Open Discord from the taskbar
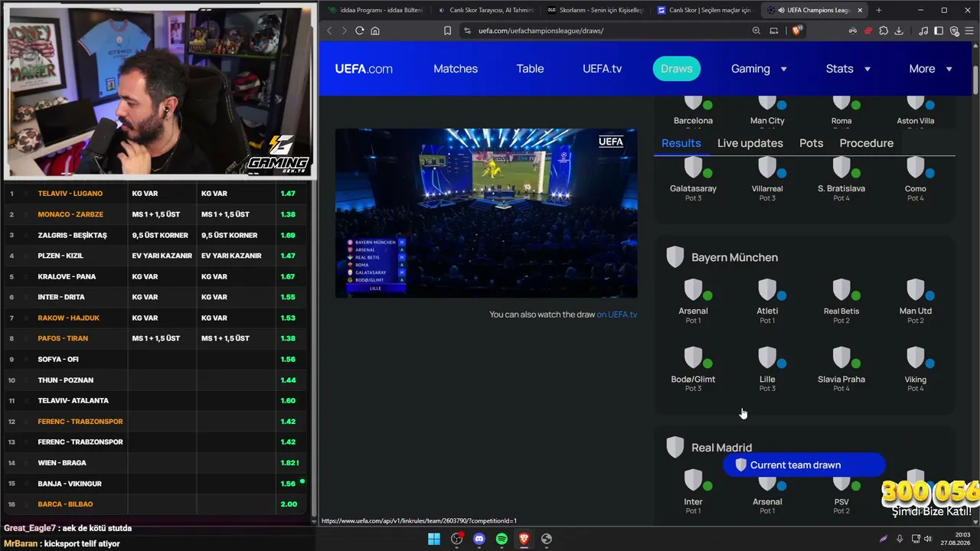 479,539
